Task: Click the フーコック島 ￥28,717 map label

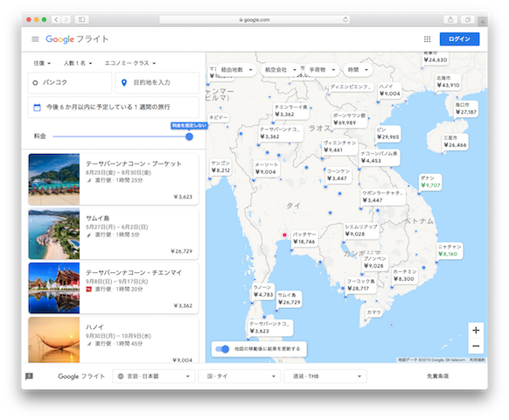Action: pos(360,285)
